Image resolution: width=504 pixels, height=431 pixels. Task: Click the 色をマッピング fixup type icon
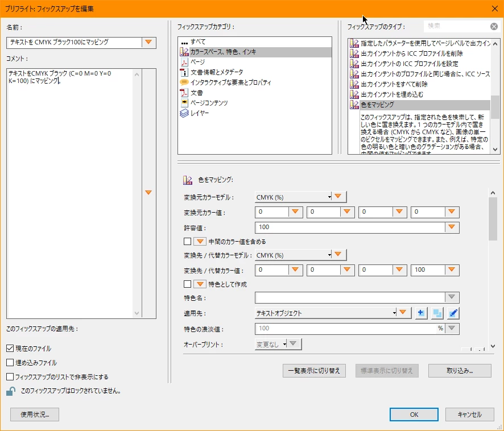click(354, 105)
